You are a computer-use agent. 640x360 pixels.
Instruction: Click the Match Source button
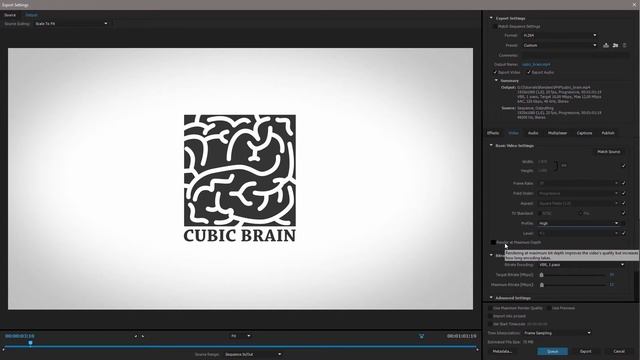[x=609, y=152]
